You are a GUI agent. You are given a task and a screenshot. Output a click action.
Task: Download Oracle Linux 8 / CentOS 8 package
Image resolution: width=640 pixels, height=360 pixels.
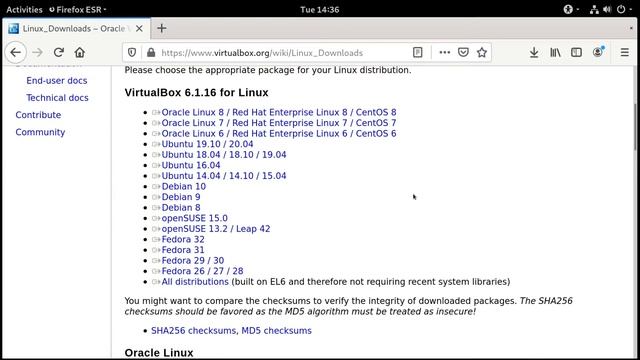[279, 112]
